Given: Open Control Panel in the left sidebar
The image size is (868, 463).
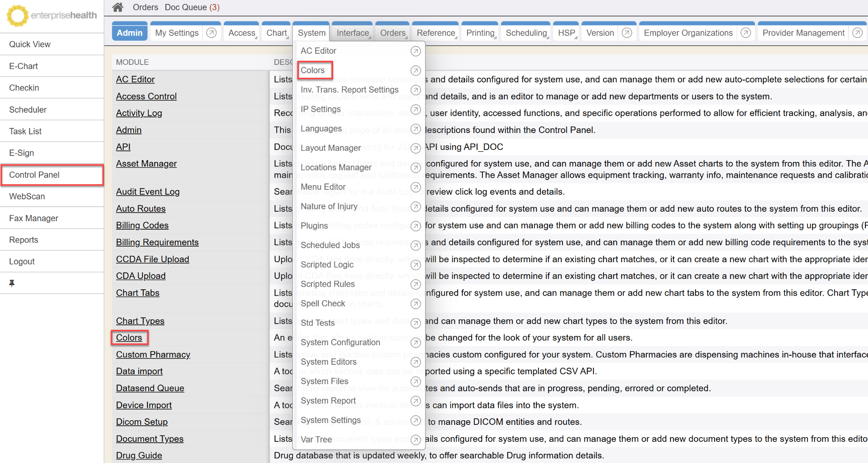Looking at the screenshot, I should 34,175.
